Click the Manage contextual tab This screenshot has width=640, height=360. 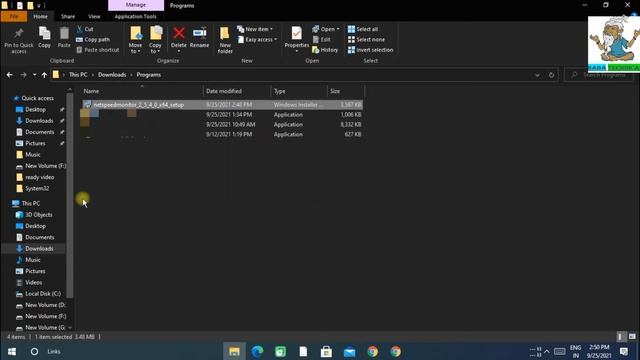(x=136, y=5)
